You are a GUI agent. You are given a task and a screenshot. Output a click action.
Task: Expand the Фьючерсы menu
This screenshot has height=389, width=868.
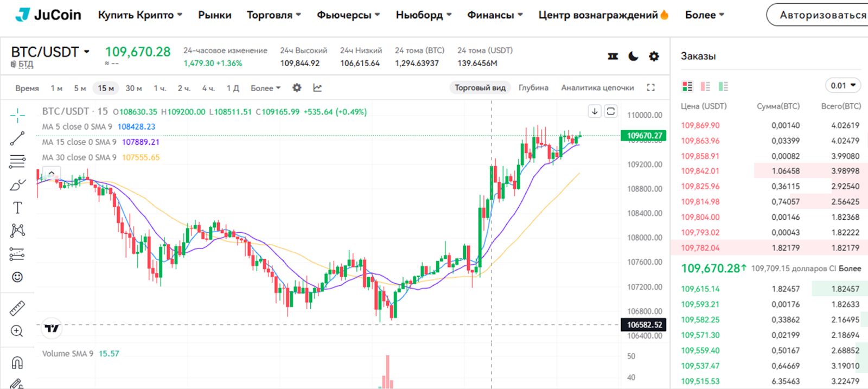click(348, 15)
